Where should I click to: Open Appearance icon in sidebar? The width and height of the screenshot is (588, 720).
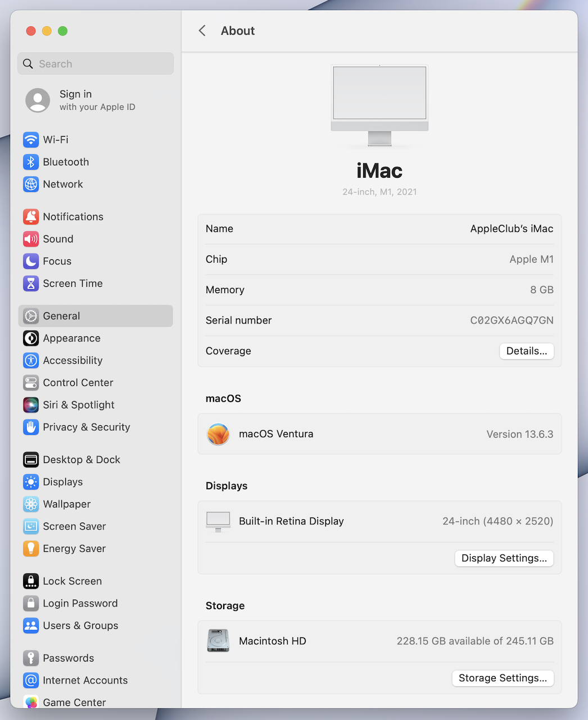click(31, 338)
